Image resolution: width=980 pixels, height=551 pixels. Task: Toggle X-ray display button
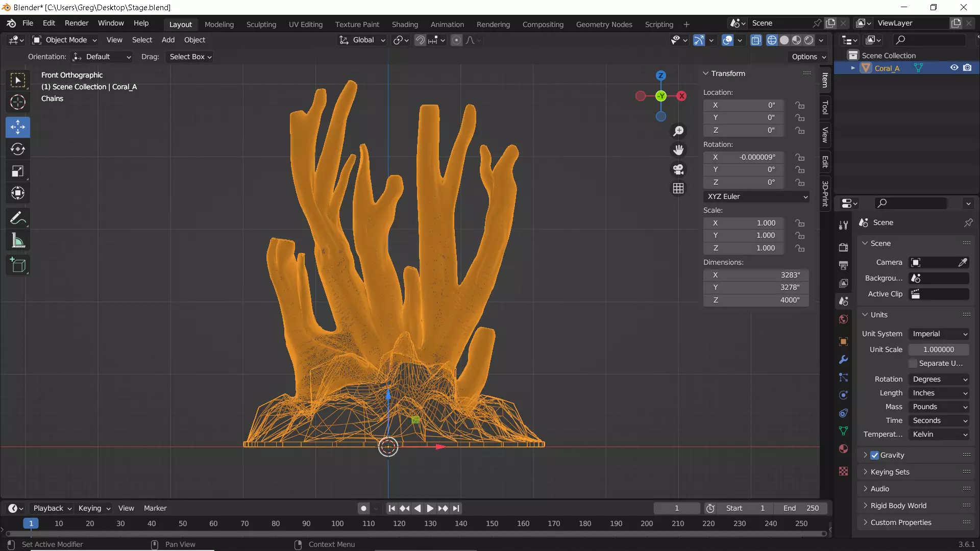point(756,40)
